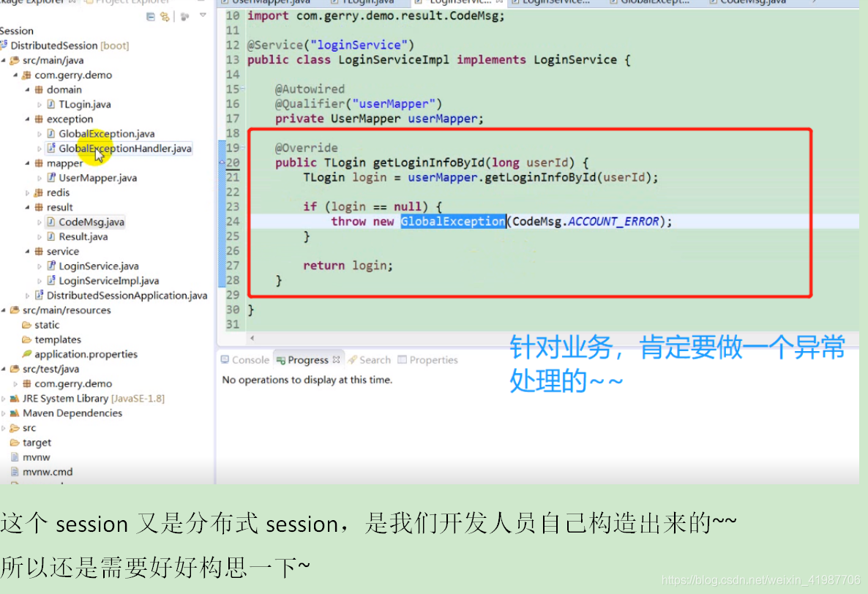This screenshot has height=594, width=868.
Task: Click the result package icon
Action: pos(39,207)
